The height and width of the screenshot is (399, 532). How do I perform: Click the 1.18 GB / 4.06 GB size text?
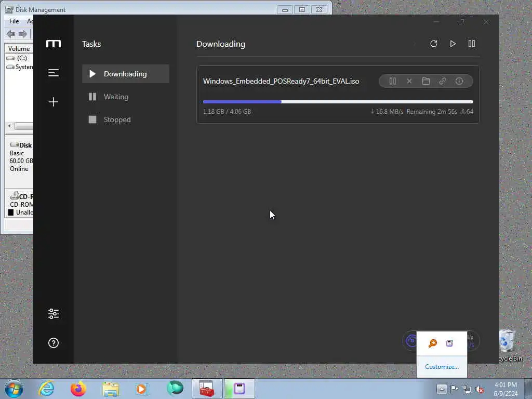227,112
